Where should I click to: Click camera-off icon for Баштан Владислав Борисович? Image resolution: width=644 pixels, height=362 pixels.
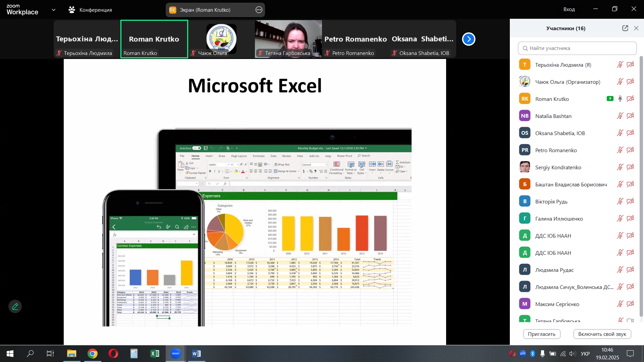[x=630, y=184]
